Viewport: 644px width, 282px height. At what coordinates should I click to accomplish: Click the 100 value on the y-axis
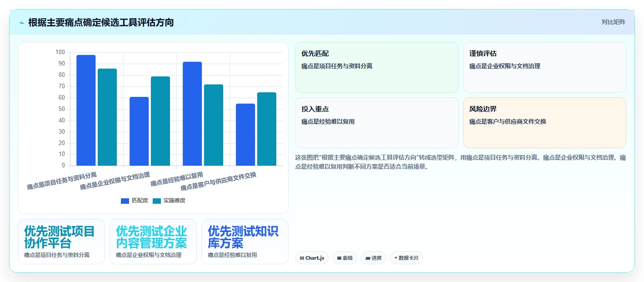click(x=60, y=52)
